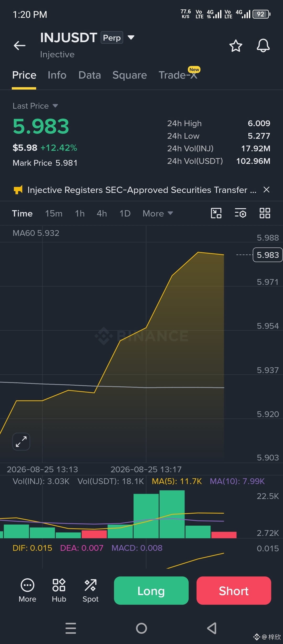The image size is (283, 644).
Task: Open a Short position
Action: point(234,591)
